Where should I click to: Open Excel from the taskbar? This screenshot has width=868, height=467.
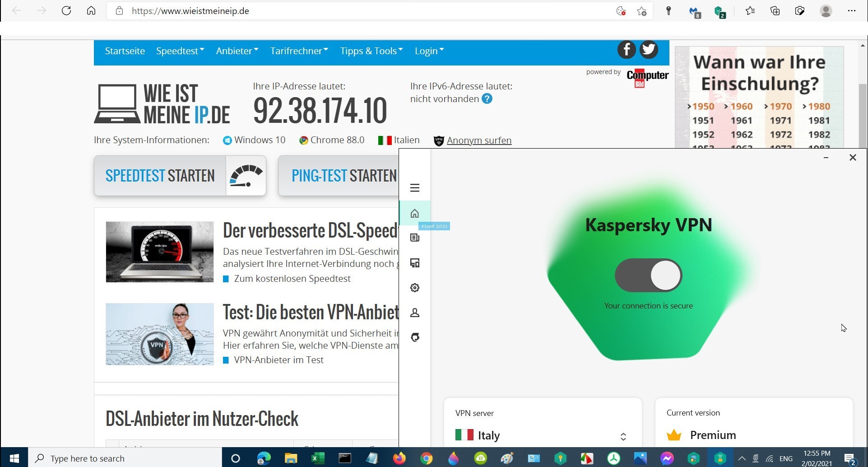click(318, 458)
